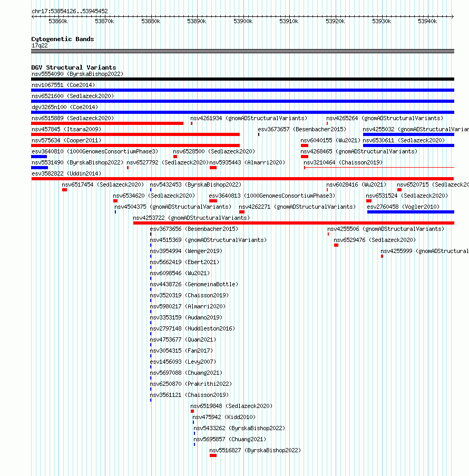Select nsv5432453 (ByrskaBishop2022) label
The height and width of the screenshot is (476, 469).
tap(196, 184)
